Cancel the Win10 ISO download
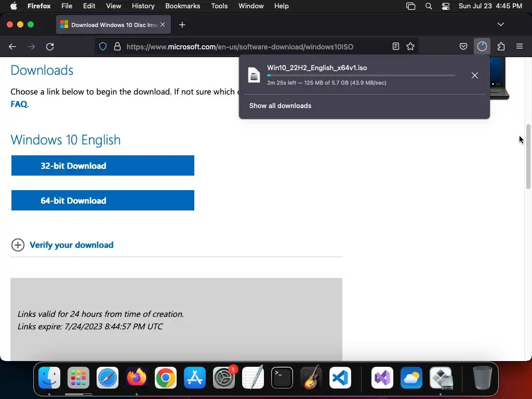This screenshot has height=399, width=532. point(475,75)
